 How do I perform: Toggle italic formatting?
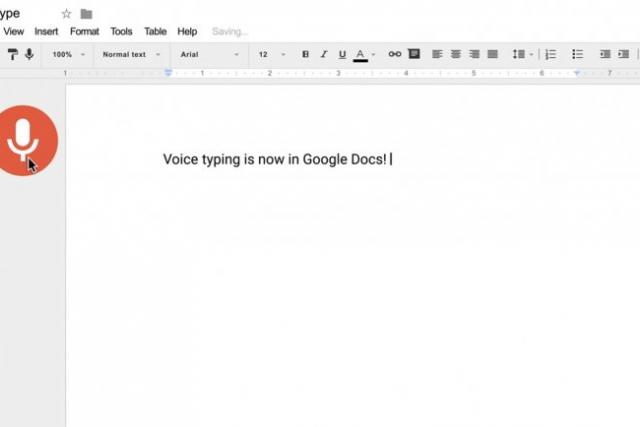click(324, 54)
